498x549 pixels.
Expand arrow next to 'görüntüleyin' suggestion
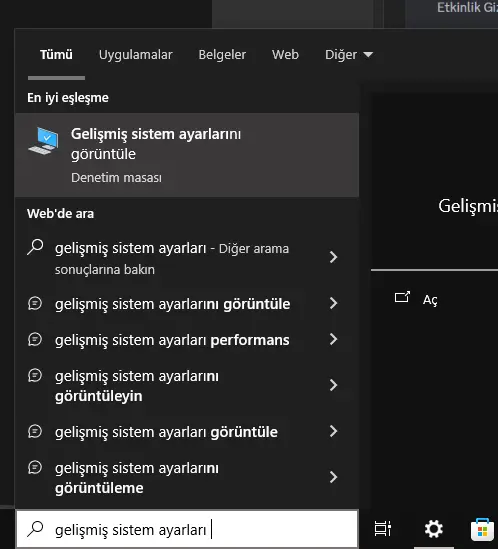coord(333,385)
